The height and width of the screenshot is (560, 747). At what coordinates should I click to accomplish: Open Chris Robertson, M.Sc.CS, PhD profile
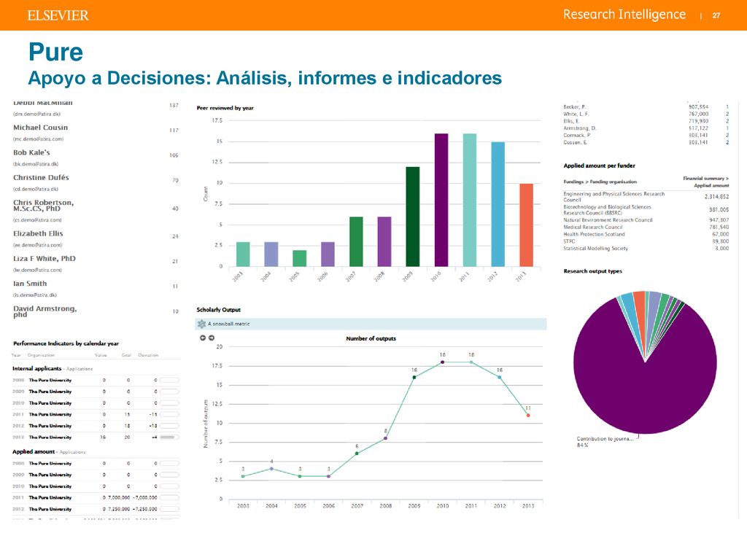pos(43,205)
